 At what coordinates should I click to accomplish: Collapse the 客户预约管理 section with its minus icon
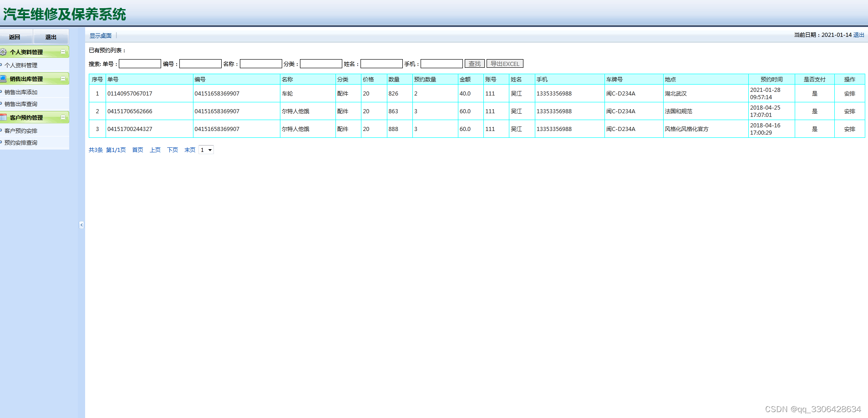[x=63, y=117]
